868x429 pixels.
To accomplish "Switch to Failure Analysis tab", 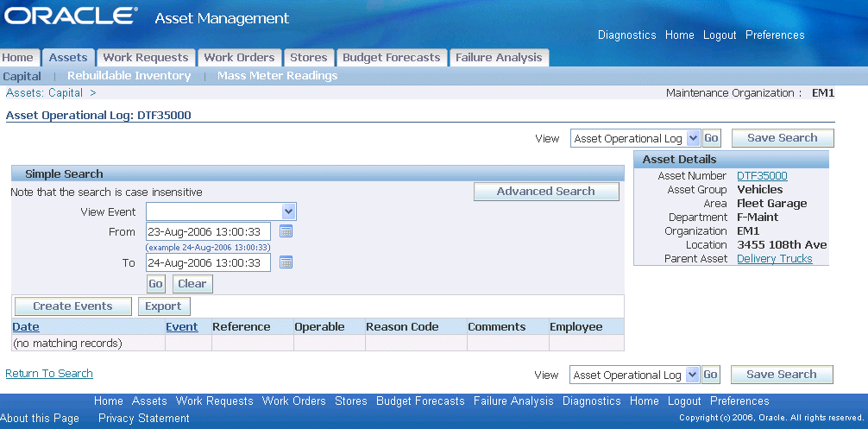I will click(x=499, y=58).
